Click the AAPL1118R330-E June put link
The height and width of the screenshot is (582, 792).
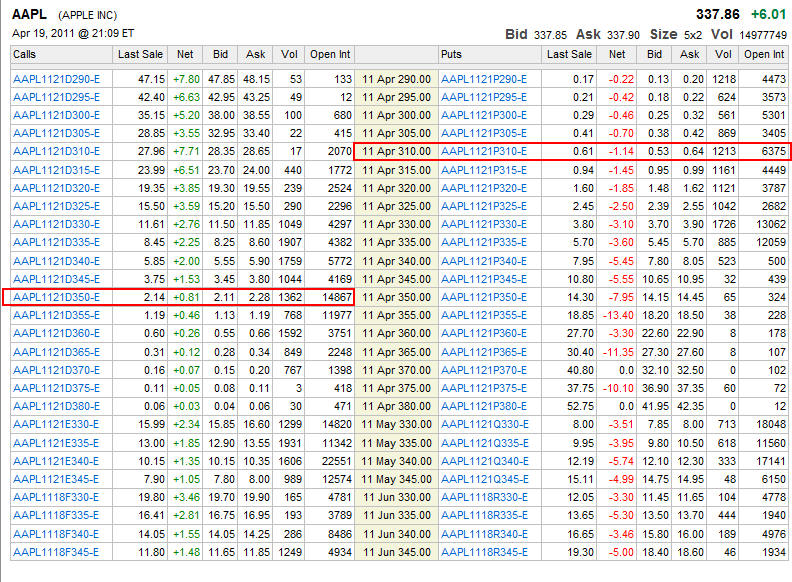483,497
